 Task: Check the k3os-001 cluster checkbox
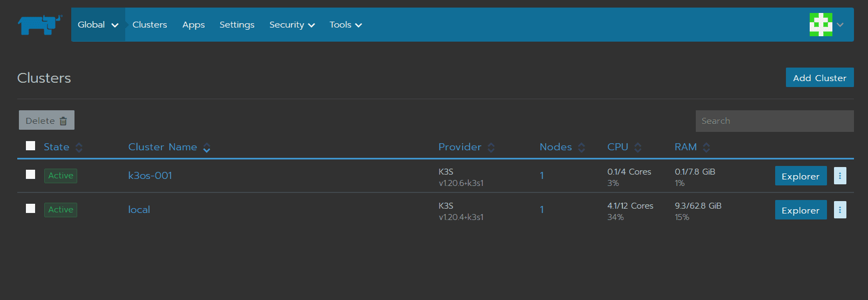point(31,174)
